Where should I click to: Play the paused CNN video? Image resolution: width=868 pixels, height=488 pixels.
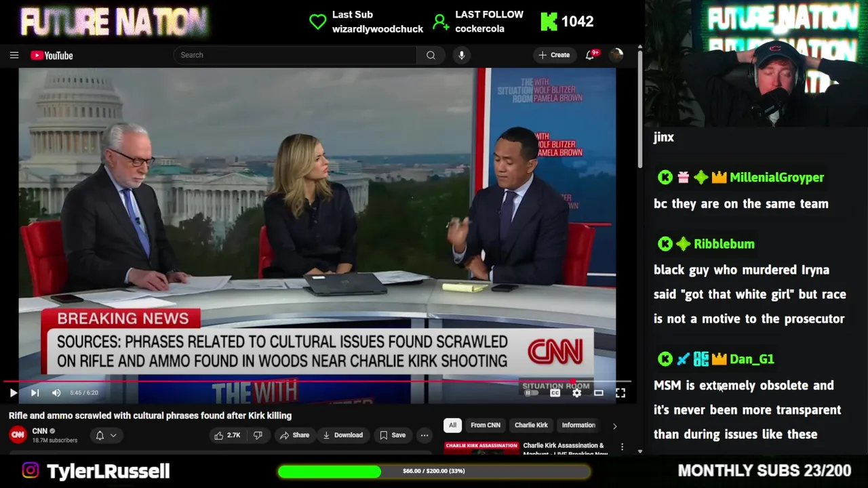click(x=13, y=392)
